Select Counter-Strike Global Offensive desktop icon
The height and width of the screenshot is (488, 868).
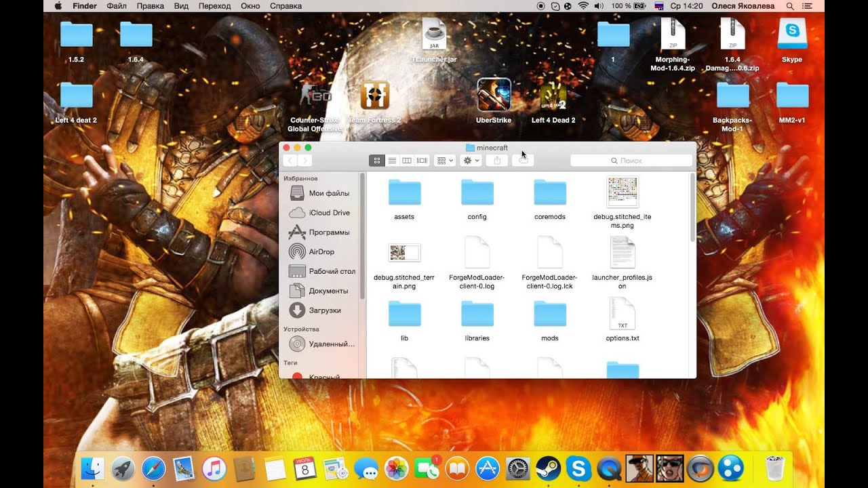[315, 95]
